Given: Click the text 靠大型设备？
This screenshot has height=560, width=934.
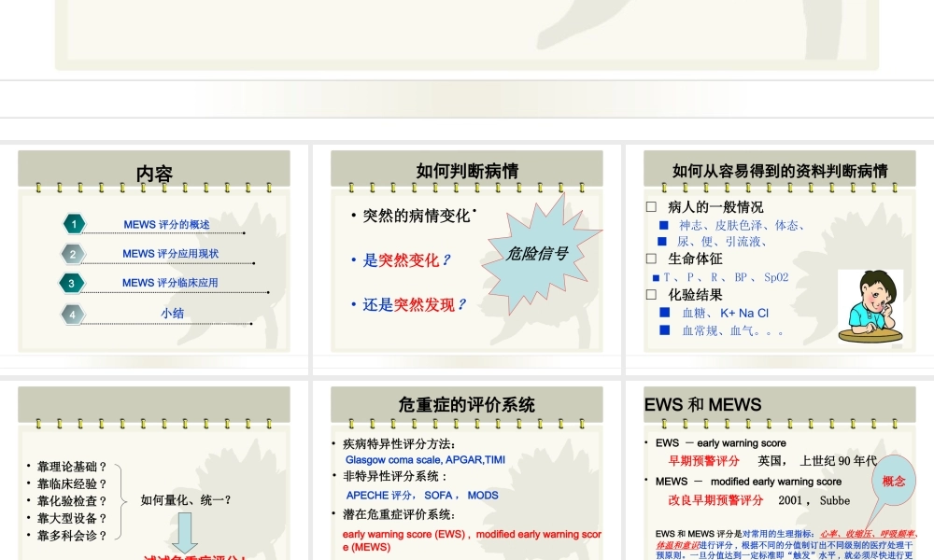Looking at the screenshot, I should 72,518.
